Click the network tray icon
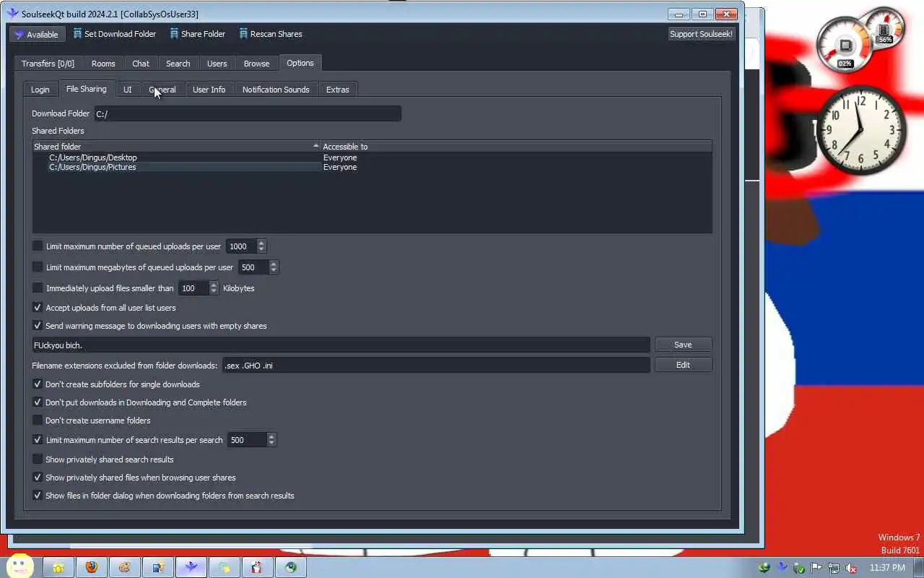Screen dimensions: 924x578 (x=834, y=568)
